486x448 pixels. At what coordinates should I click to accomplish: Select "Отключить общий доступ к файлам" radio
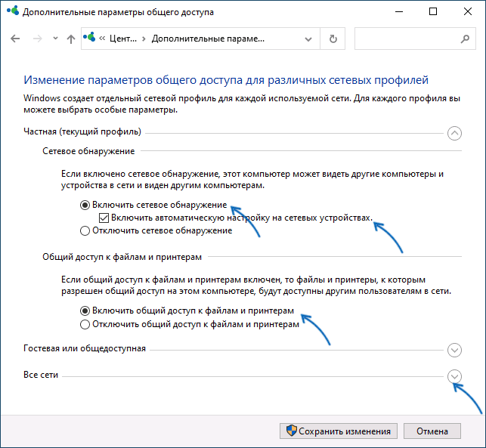point(85,324)
